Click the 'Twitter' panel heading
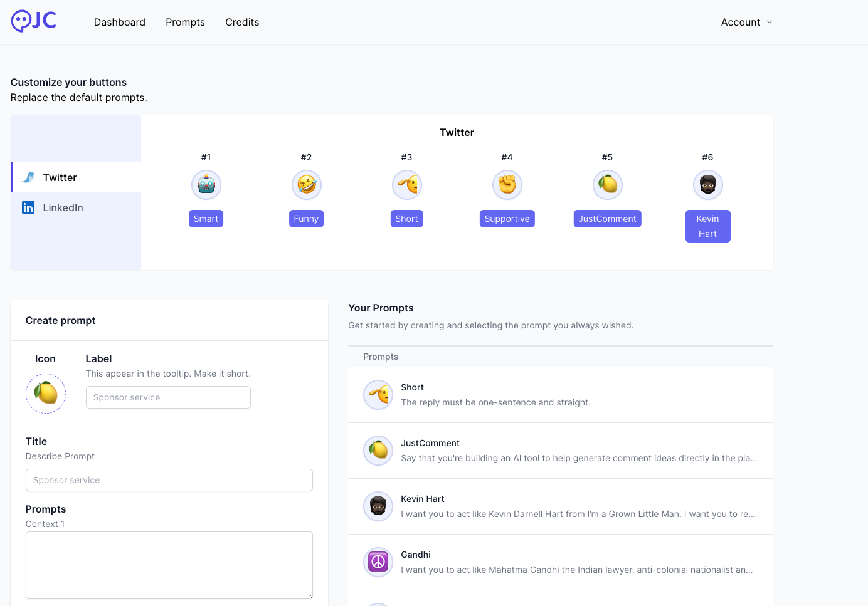The image size is (868, 606). click(x=457, y=132)
